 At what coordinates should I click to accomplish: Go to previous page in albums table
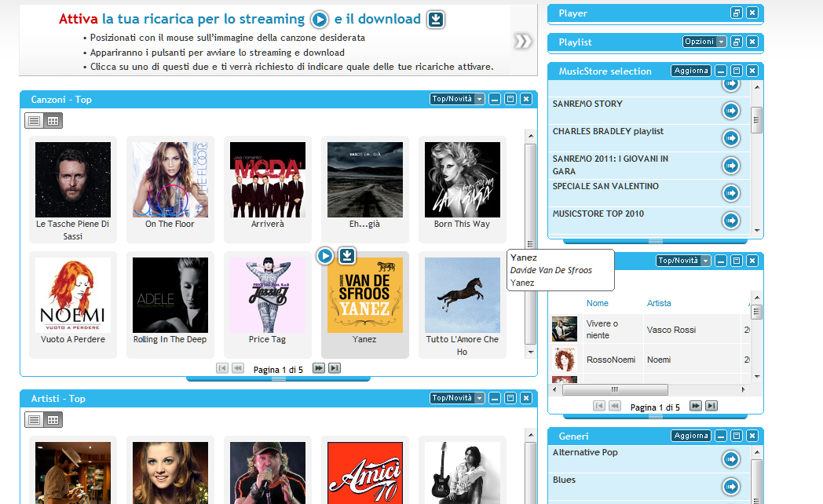coord(615,406)
